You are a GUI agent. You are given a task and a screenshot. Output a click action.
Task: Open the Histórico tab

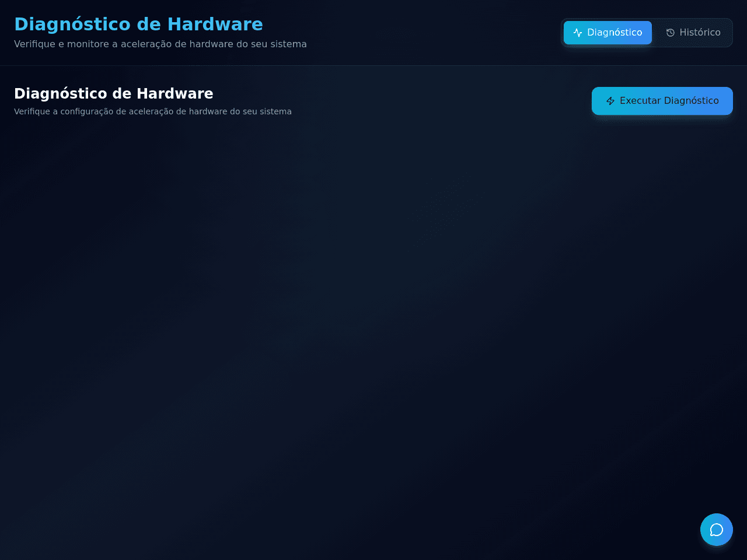click(693, 33)
